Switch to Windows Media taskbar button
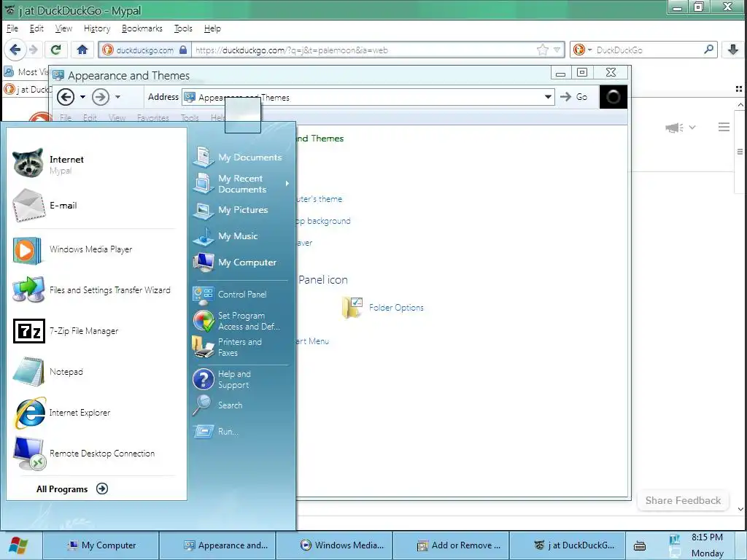 (x=334, y=545)
